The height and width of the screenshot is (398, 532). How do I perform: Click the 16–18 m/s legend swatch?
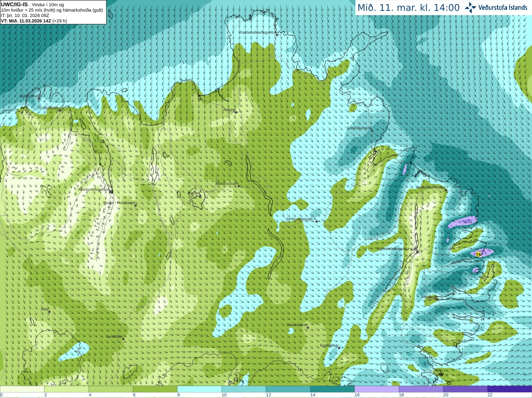tap(377, 389)
